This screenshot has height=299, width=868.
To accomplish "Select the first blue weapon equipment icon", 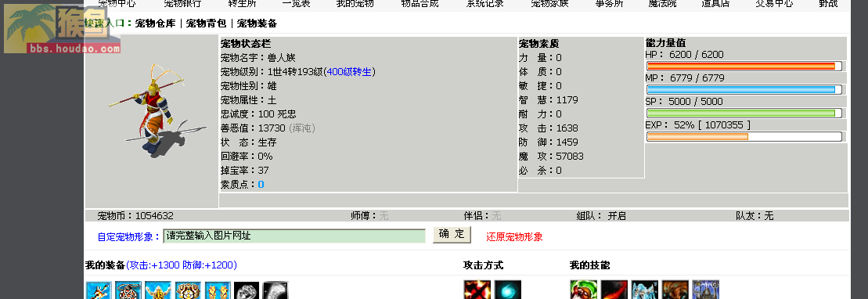I will pos(99,290).
